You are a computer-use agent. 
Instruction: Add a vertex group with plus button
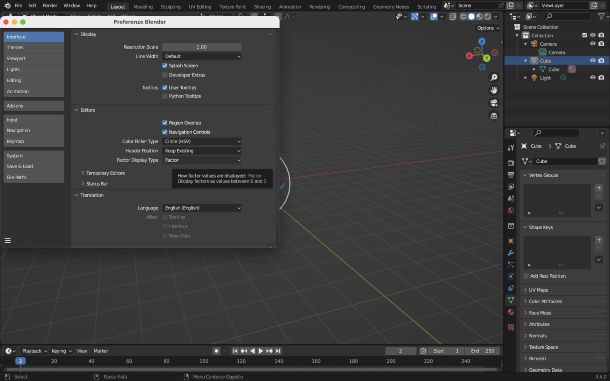click(x=599, y=188)
